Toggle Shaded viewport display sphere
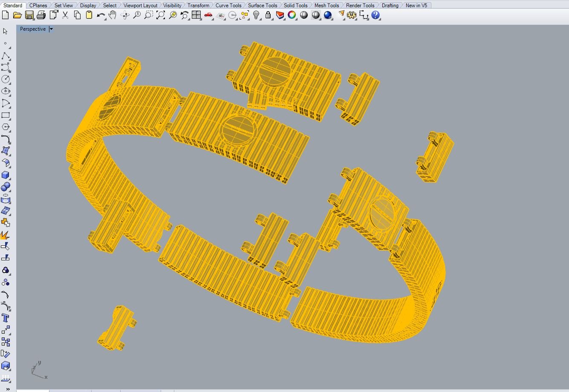 tap(304, 15)
